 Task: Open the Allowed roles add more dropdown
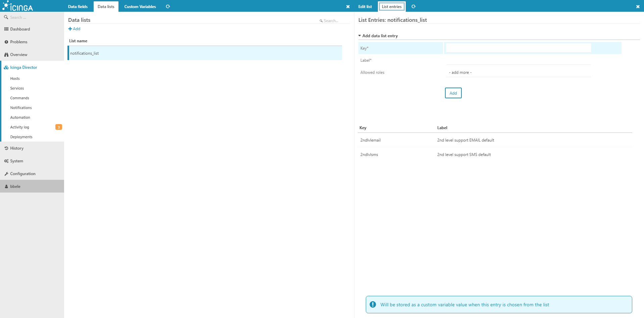[460, 72]
